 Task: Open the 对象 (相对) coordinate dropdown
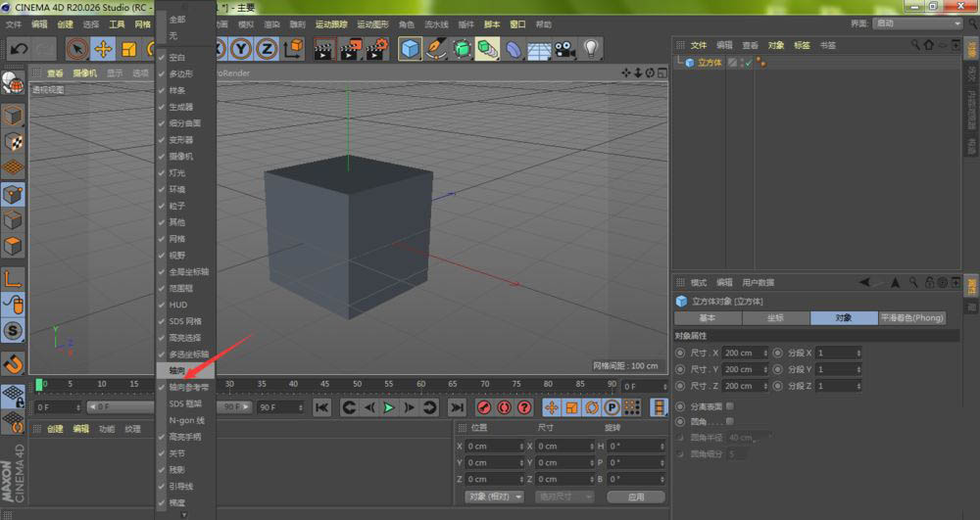coord(494,496)
